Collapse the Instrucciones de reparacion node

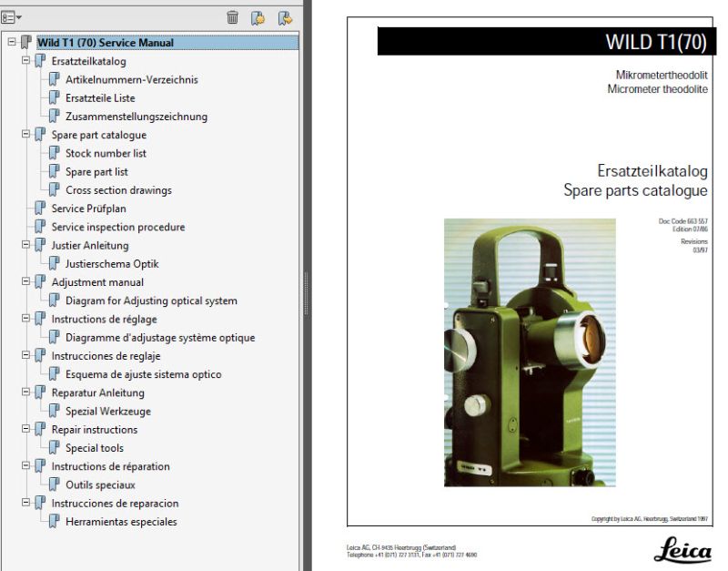(x=26, y=503)
